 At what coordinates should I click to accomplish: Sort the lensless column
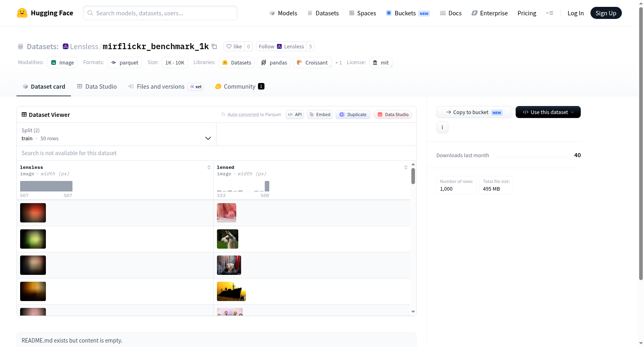click(x=209, y=167)
